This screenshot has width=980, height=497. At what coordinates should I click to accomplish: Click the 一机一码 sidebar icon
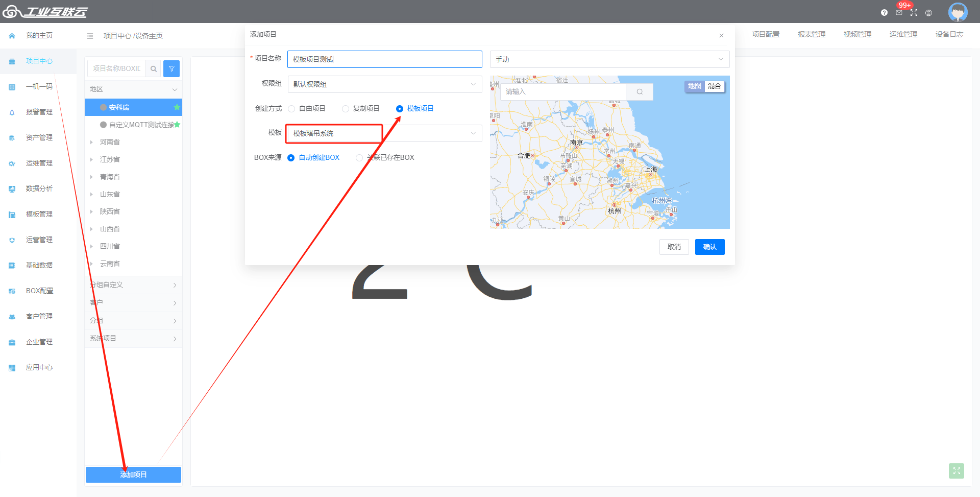click(x=12, y=87)
